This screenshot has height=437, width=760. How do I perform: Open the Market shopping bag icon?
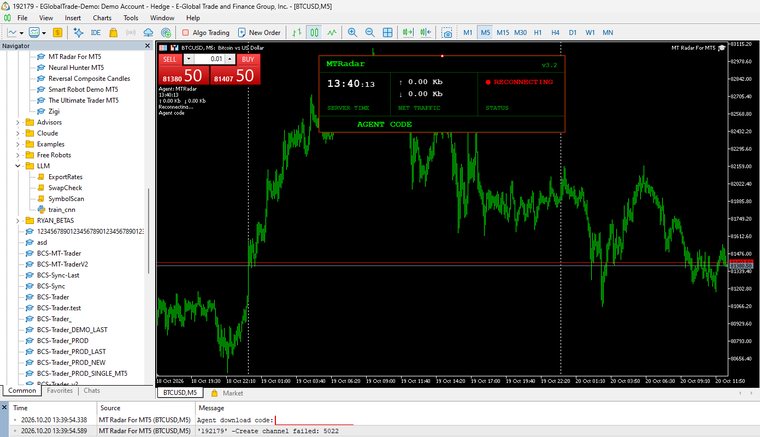tap(113, 32)
